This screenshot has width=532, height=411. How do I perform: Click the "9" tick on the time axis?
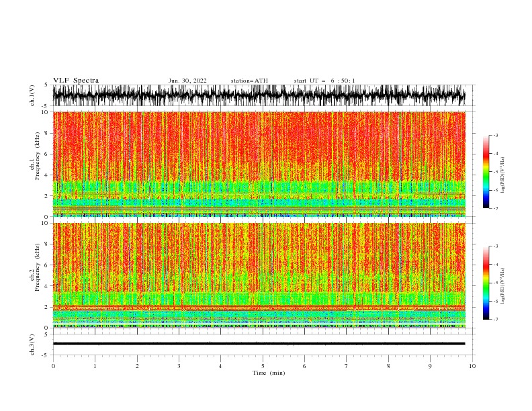point(430,366)
